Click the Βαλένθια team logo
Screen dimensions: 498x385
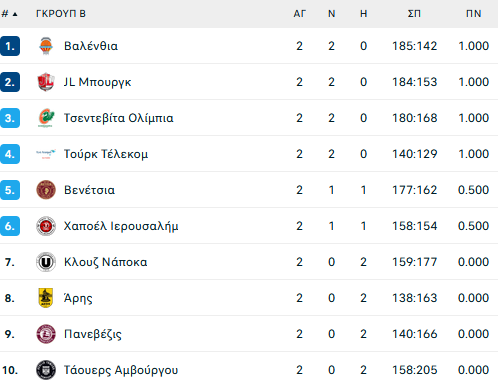(46, 46)
